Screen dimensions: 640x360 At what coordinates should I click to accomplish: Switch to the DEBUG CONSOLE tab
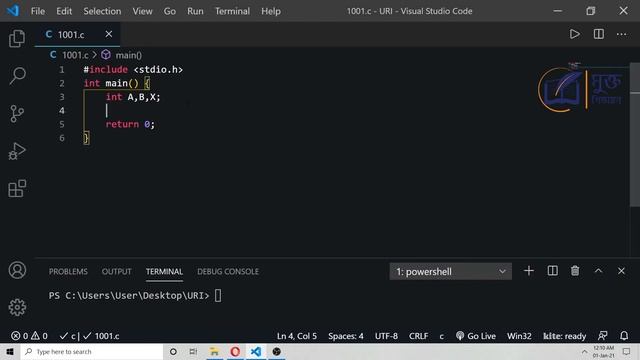pos(228,271)
